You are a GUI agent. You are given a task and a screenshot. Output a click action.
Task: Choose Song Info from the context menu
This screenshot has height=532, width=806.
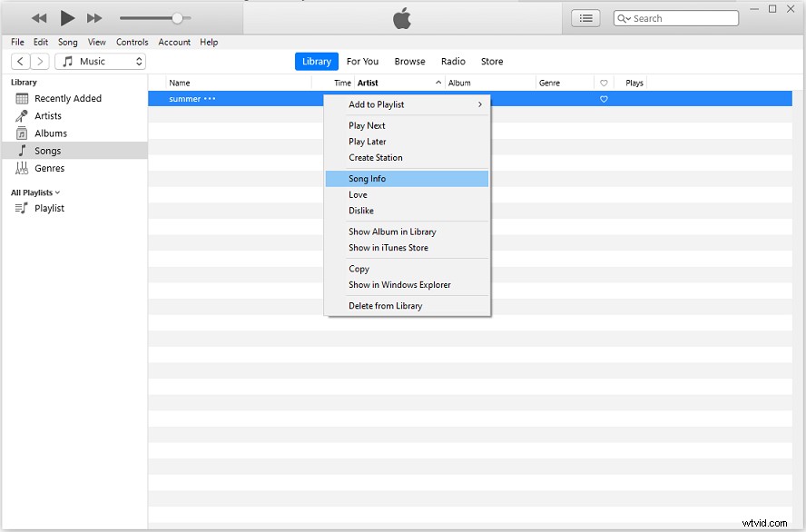pos(367,178)
